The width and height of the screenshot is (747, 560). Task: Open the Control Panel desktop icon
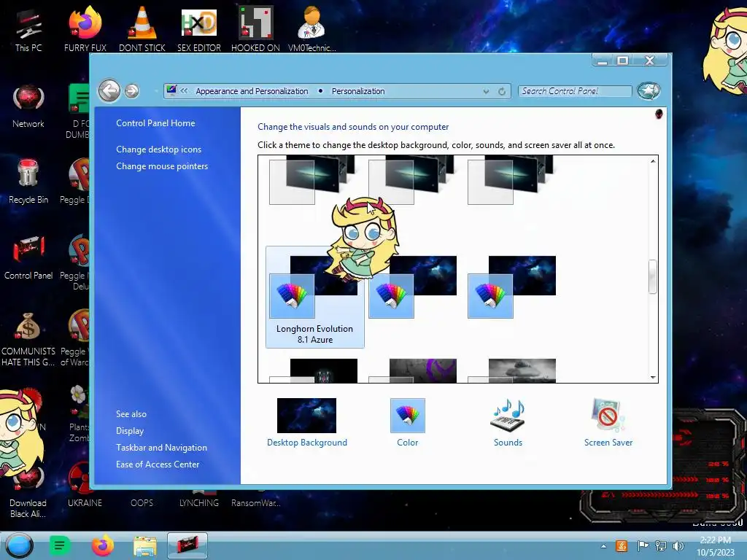point(28,257)
